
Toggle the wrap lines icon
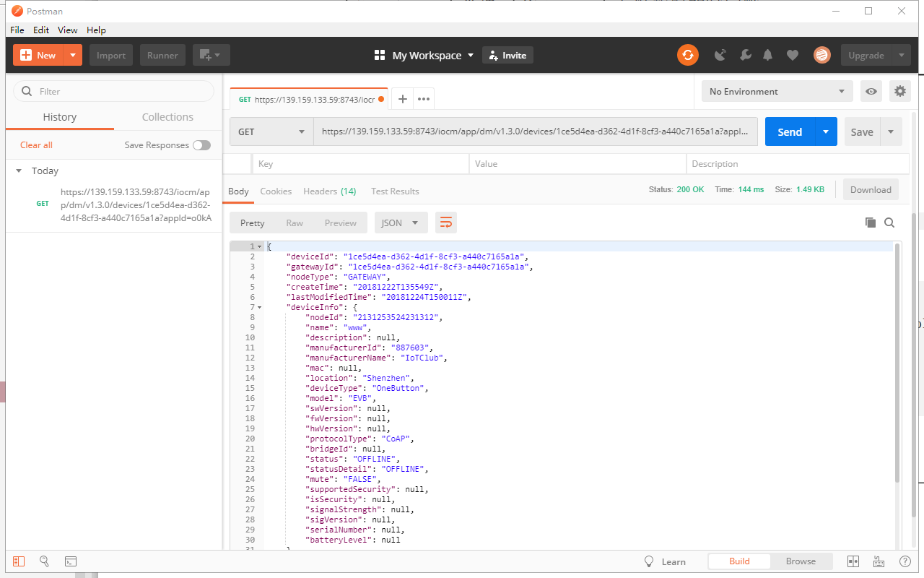[x=445, y=223]
